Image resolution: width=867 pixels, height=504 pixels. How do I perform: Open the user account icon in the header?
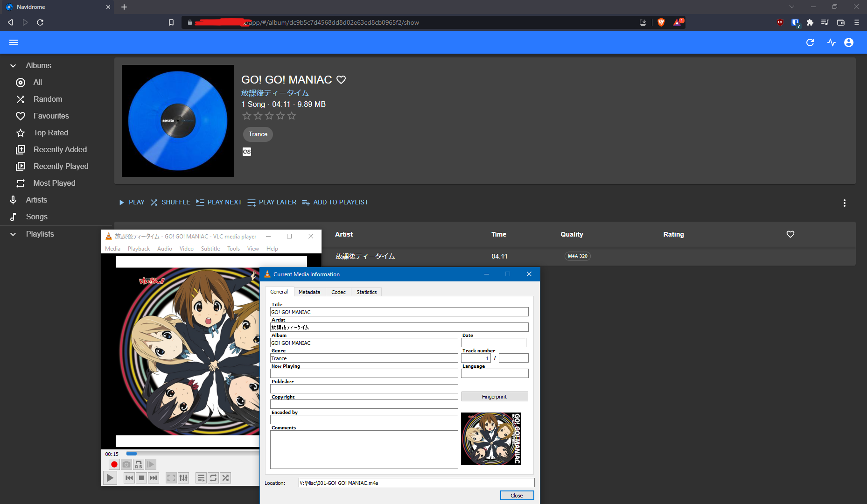coord(849,42)
